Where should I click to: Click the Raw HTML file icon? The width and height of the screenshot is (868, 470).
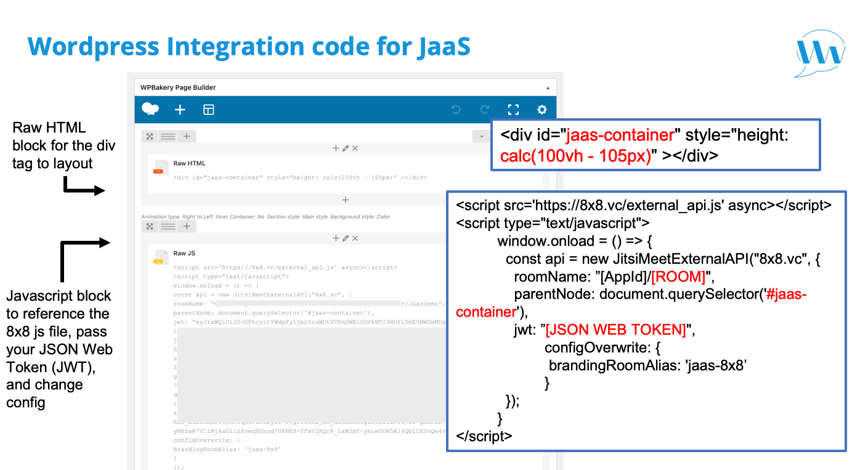160,167
